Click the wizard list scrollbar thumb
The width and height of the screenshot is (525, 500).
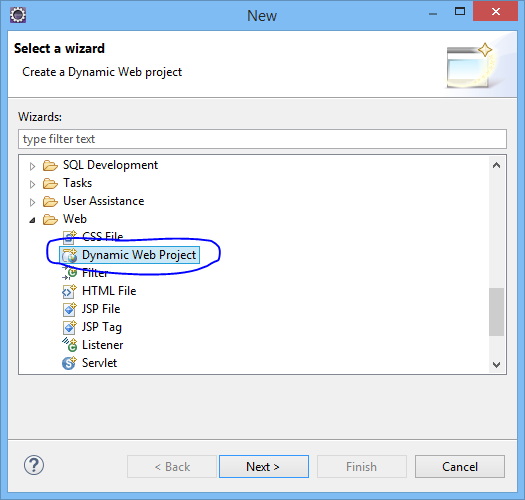coord(496,312)
